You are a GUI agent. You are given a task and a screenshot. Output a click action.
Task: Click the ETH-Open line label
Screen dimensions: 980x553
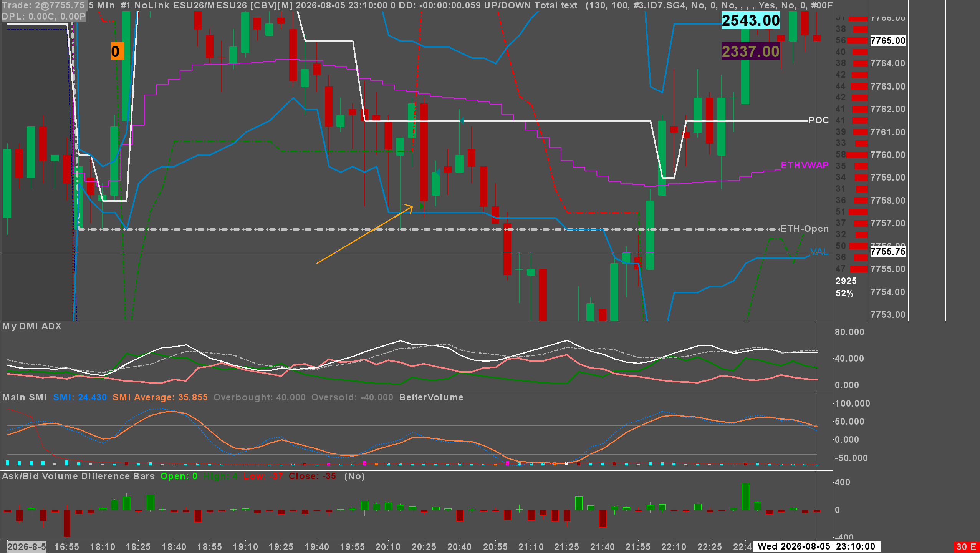805,229
